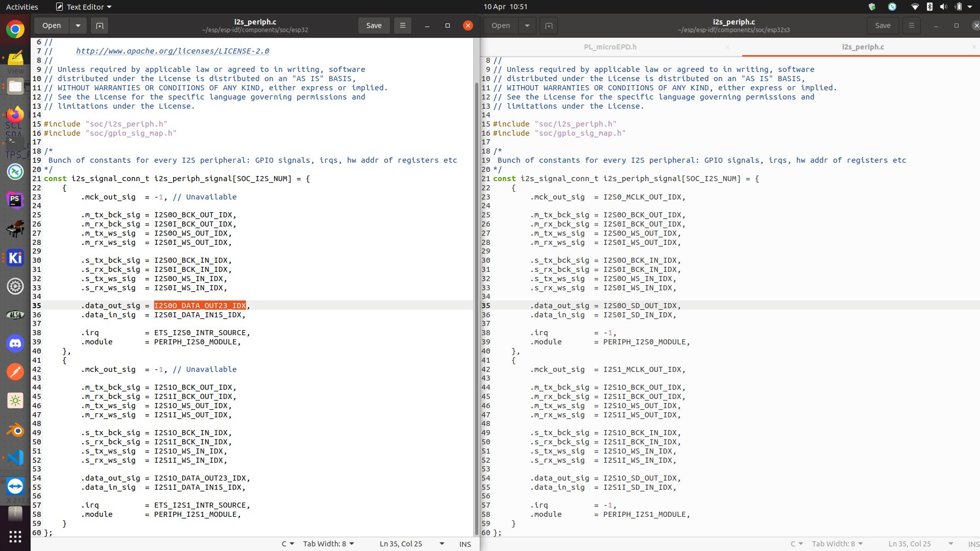This screenshot has width=980, height=551.
Task: Click new document icon in right editor
Action: [549, 26]
